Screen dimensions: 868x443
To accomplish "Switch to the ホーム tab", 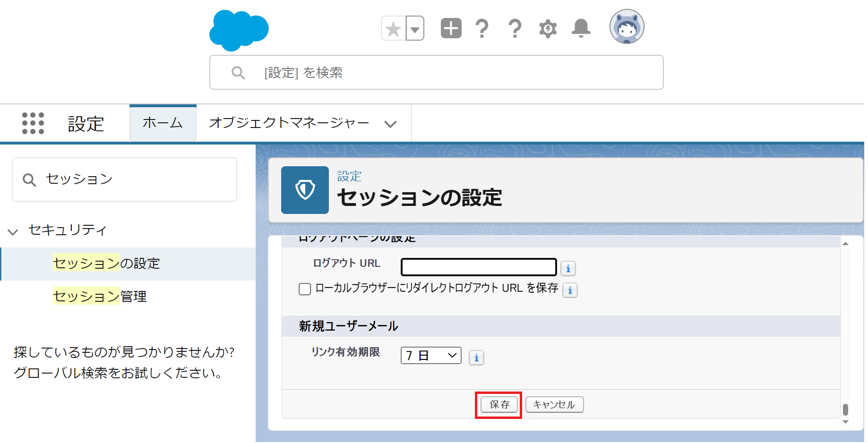I will coord(163,123).
